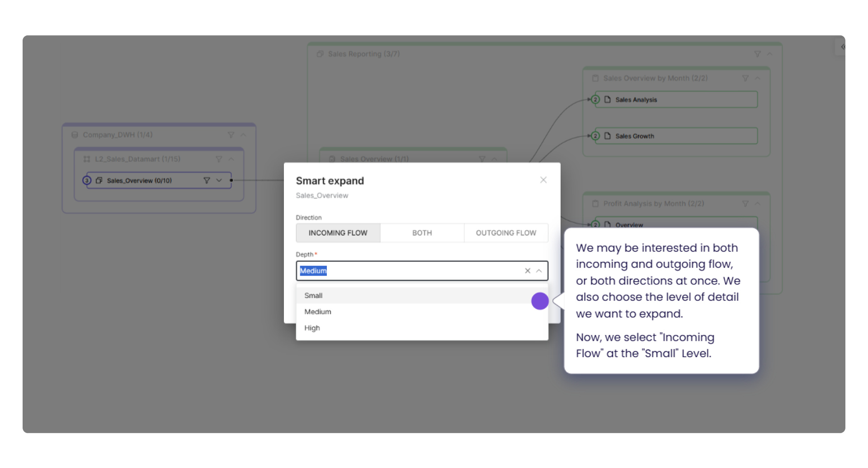
Task: Click the database icon next to Company_DWH
Action: pos(75,135)
